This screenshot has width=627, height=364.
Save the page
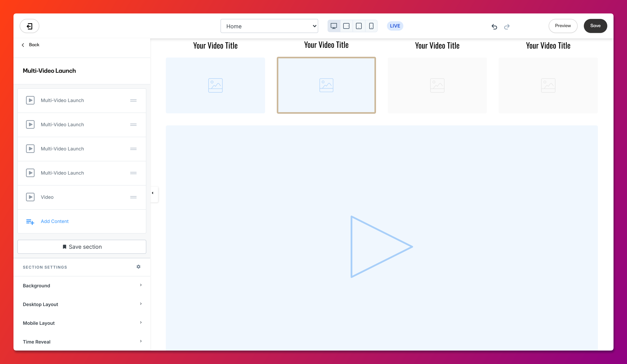tap(595, 26)
